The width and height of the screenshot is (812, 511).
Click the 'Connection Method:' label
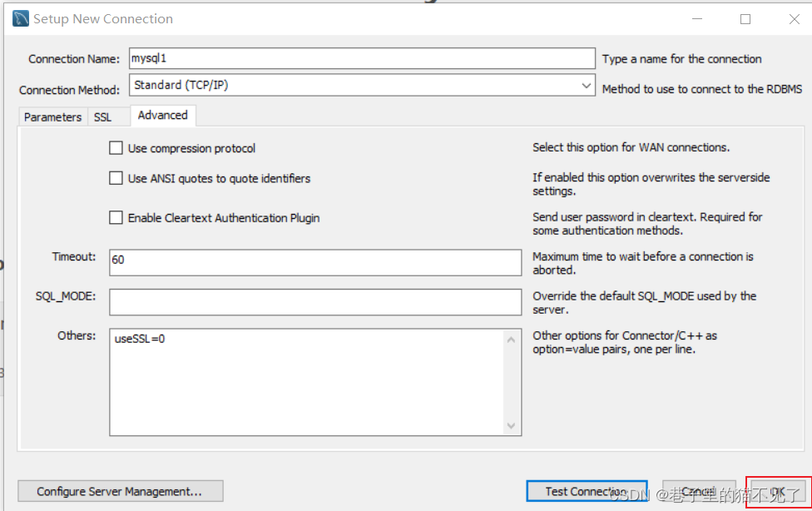point(69,90)
